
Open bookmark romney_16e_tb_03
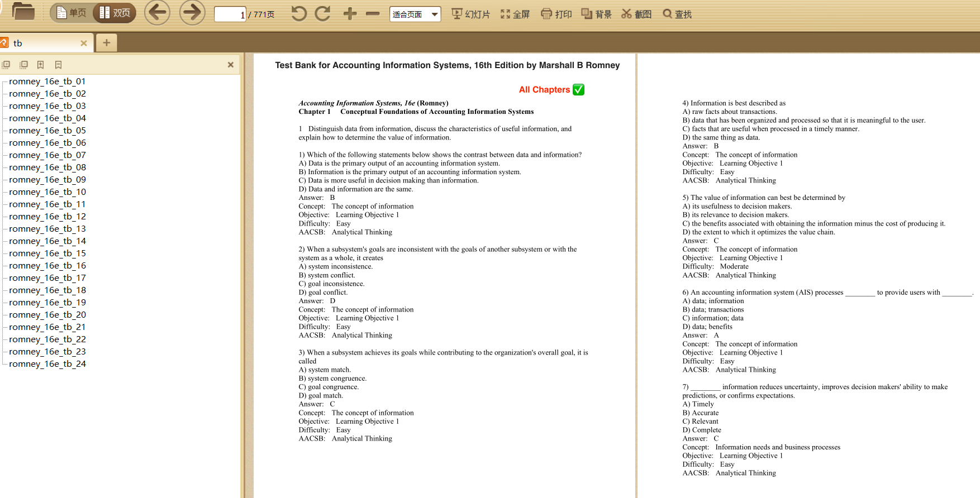point(47,106)
